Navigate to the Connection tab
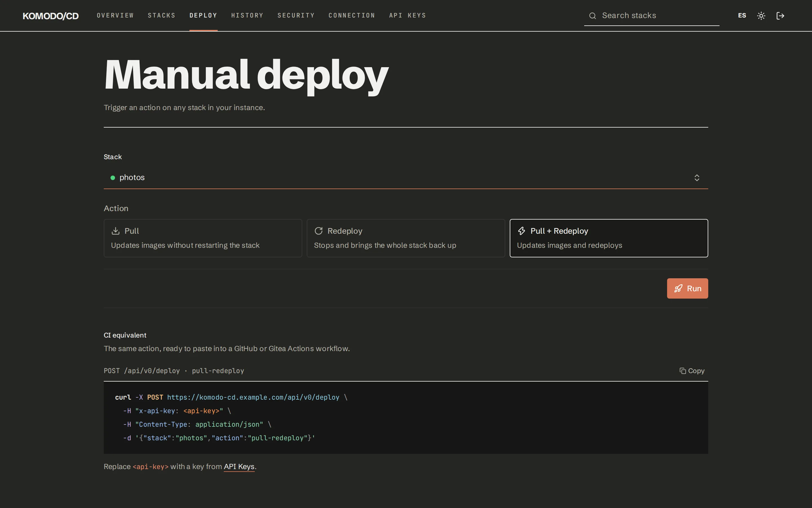The height and width of the screenshot is (508, 812). (352, 16)
